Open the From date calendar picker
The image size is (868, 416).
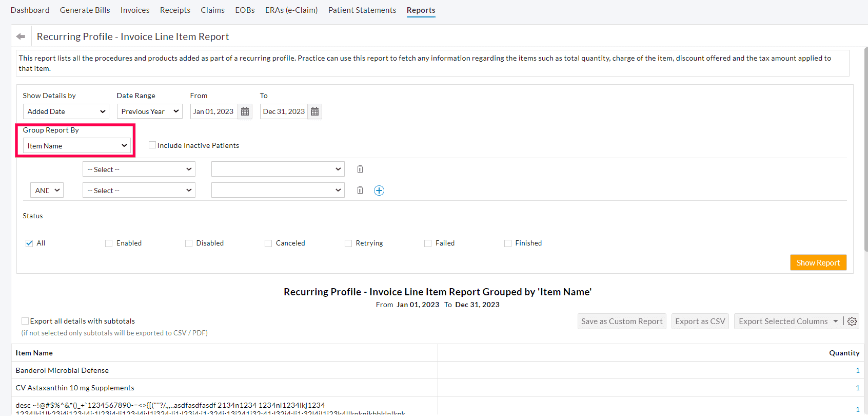click(245, 111)
